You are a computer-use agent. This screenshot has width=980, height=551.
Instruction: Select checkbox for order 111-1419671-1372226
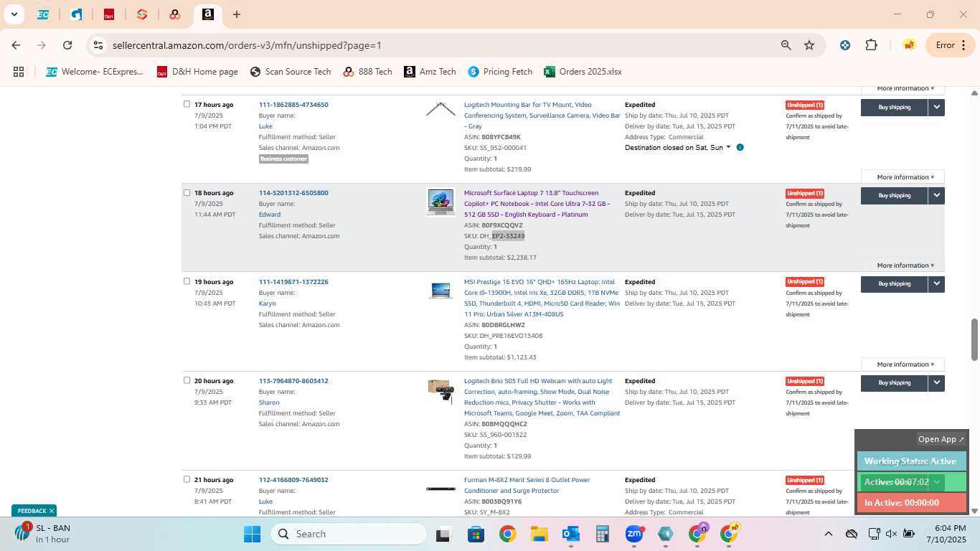click(187, 281)
